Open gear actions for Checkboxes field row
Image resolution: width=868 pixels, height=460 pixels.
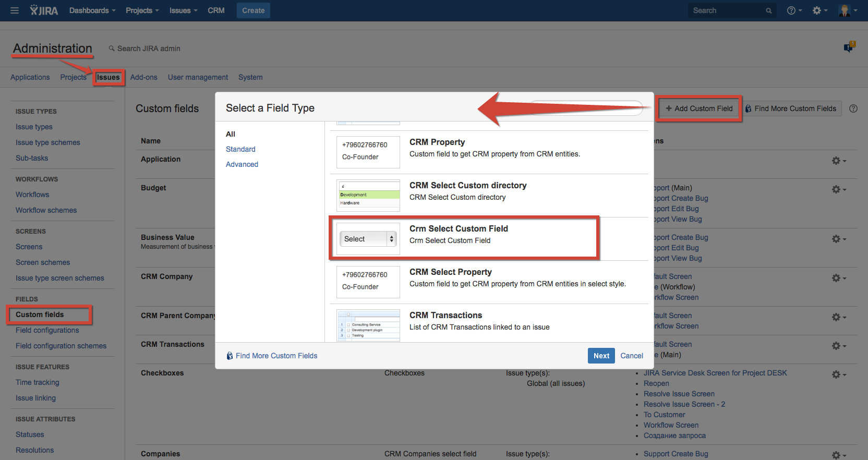tap(838, 374)
